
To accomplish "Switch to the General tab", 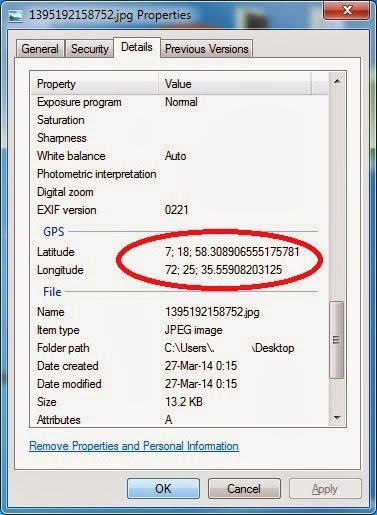I will (40, 49).
